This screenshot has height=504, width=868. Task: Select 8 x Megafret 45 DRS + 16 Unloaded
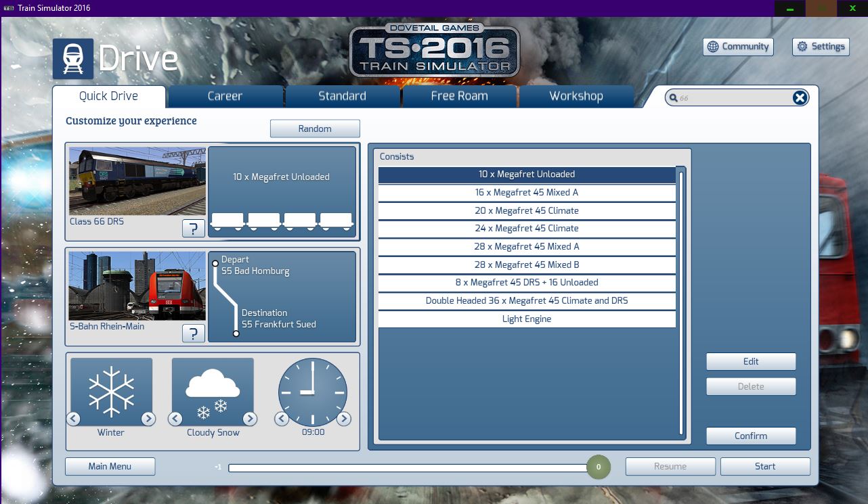click(527, 283)
